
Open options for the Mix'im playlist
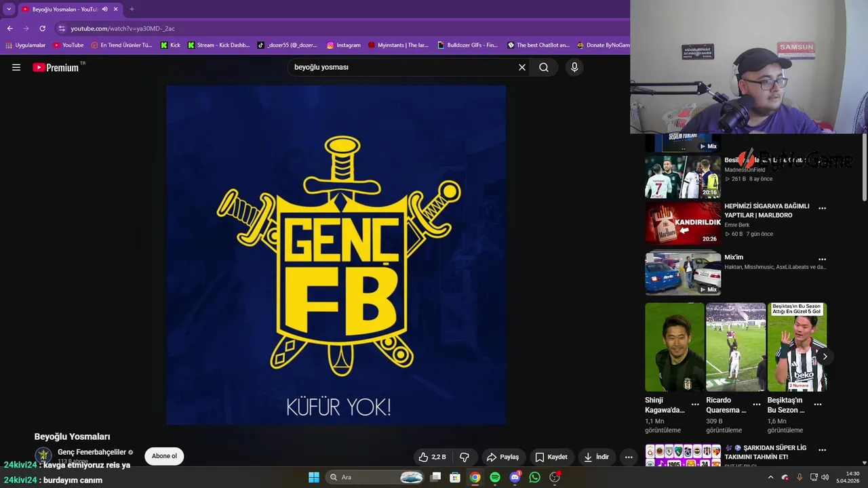tap(822, 259)
